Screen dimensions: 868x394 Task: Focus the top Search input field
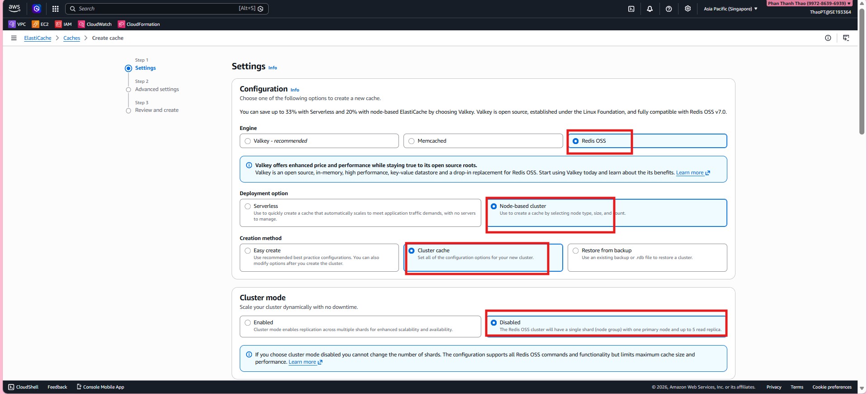pyautogui.click(x=167, y=9)
